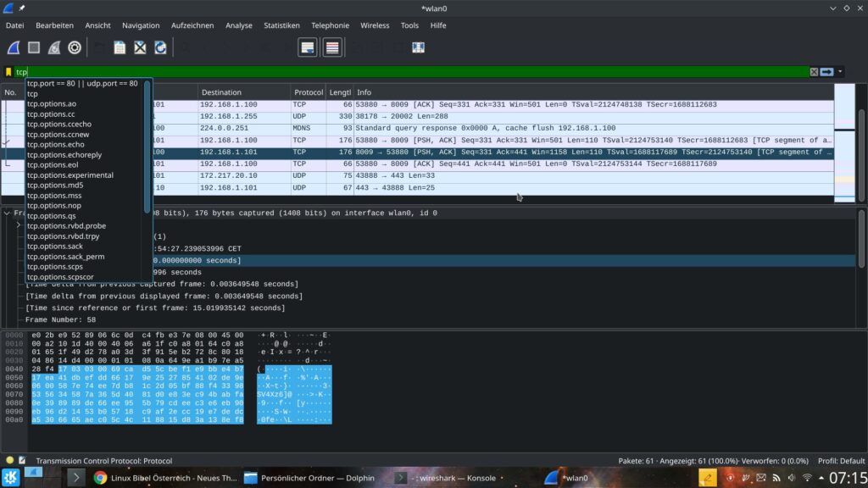Switch to the Dolphin Persönlicher Ordner window
The width and height of the screenshot is (868, 488).
coord(309,478)
